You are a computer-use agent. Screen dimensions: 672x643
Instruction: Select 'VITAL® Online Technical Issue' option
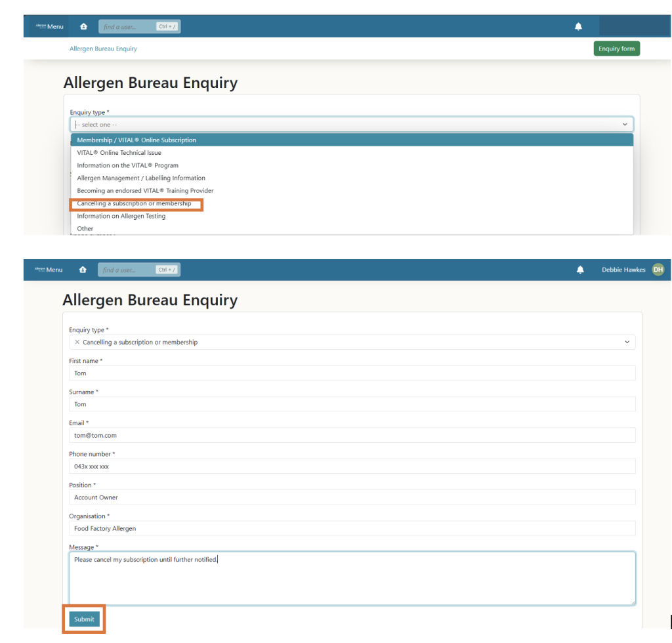pyautogui.click(x=119, y=153)
